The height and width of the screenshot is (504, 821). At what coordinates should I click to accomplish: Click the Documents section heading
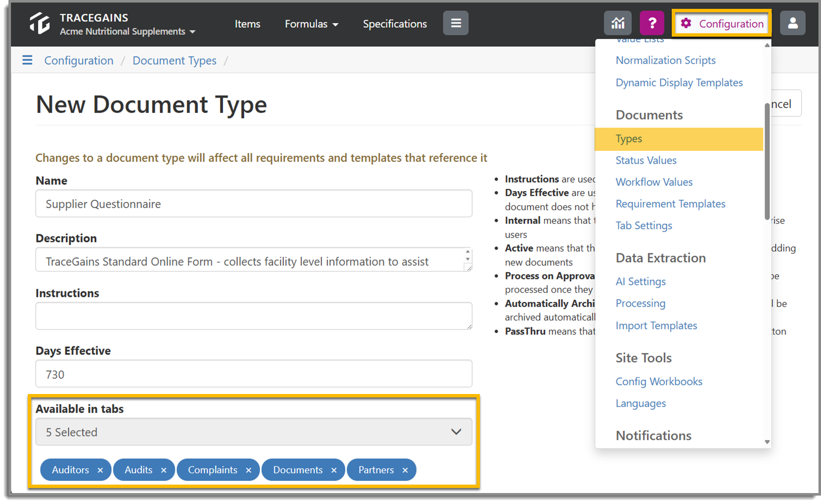click(649, 115)
